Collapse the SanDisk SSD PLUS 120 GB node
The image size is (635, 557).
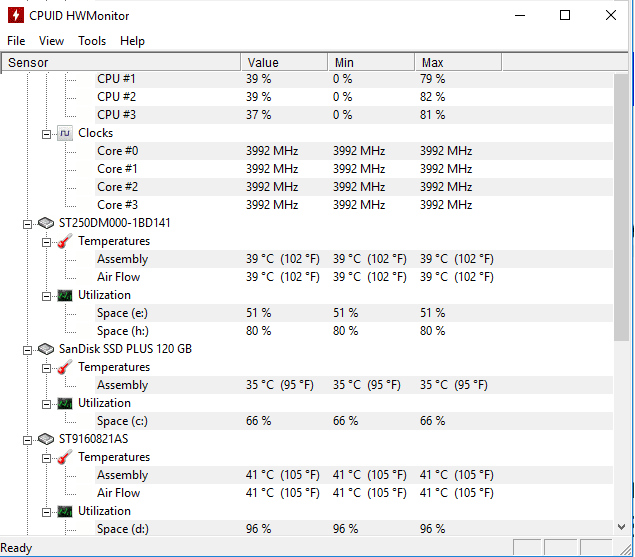[27, 350]
